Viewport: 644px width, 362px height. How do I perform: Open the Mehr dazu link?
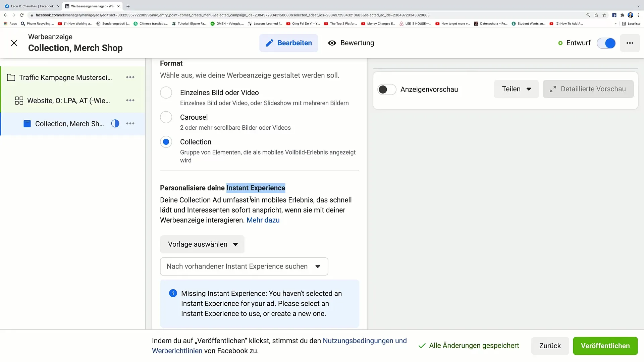[263, 220]
